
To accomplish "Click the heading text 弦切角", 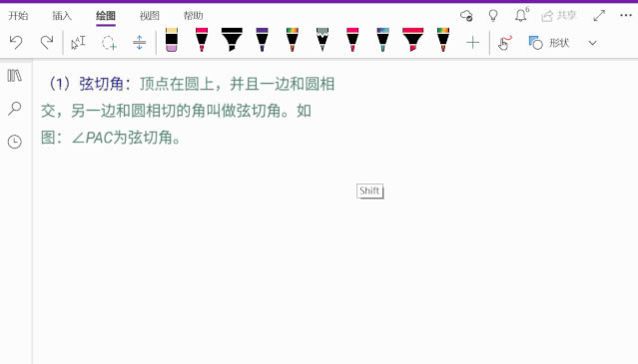I will click(101, 84).
